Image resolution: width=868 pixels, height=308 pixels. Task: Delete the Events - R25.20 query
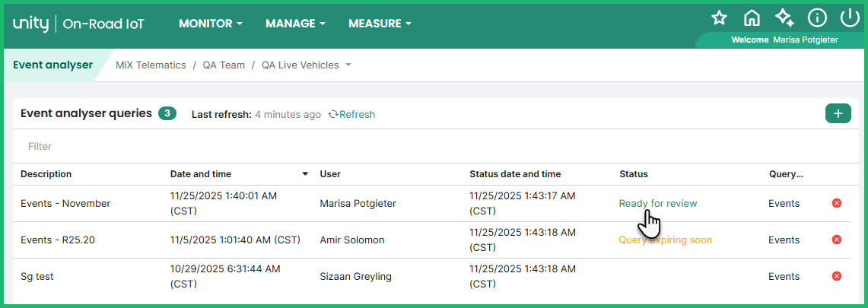click(837, 240)
